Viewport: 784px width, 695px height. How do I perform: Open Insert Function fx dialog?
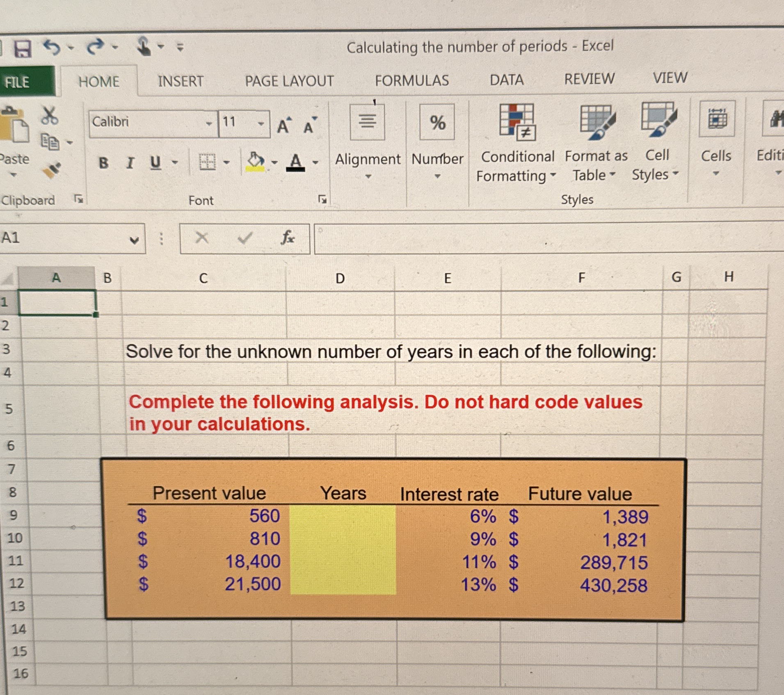point(288,238)
